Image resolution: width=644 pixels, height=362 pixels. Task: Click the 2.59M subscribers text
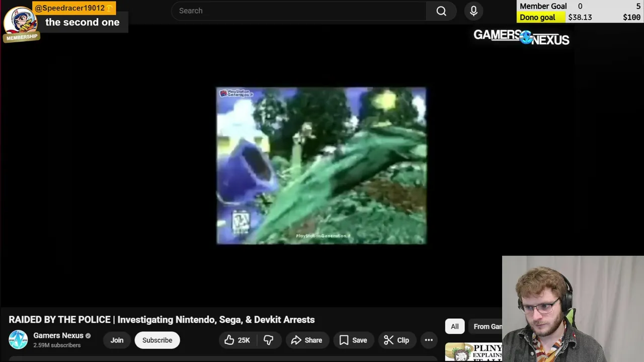[57, 345]
